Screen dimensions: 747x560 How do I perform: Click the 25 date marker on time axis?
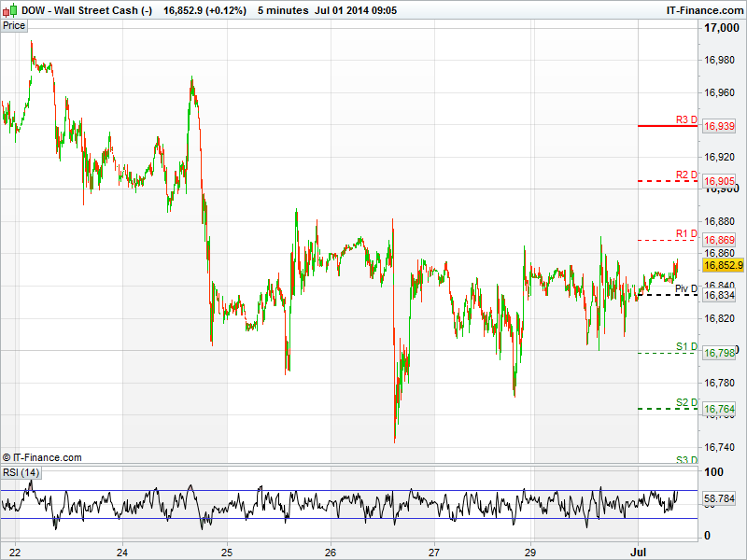click(x=227, y=552)
